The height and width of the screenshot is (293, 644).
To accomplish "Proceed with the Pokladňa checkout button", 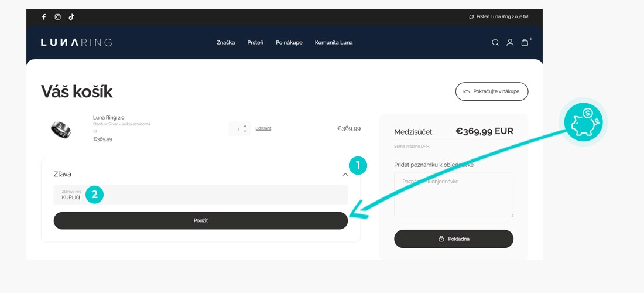I will (x=453, y=239).
